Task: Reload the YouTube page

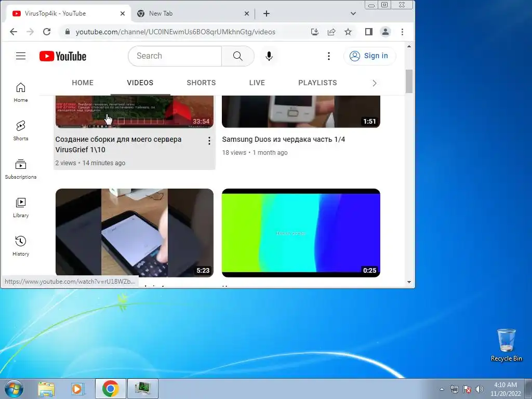Action: pyautogui.click(x=47, y=32)
